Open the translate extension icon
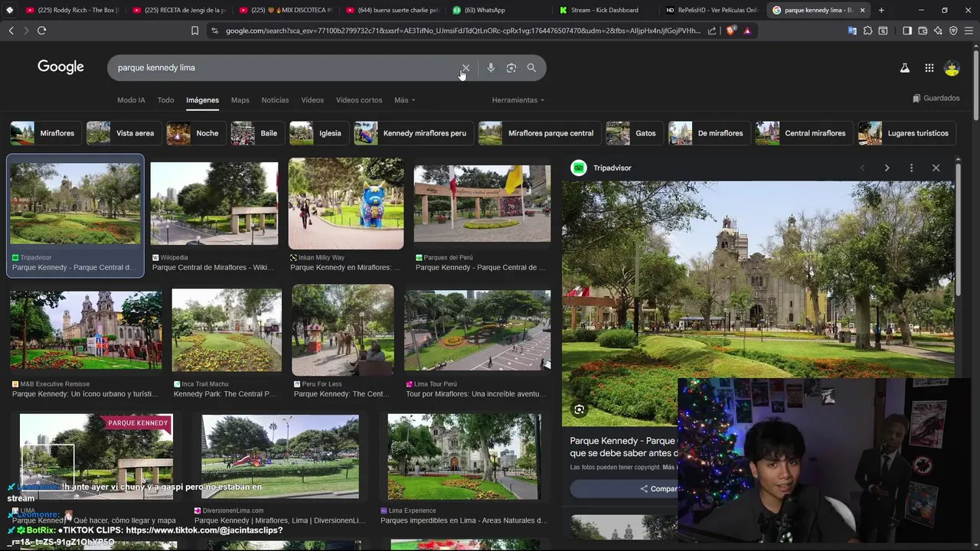This screenshot has height=551, width=980. (852, 31)
